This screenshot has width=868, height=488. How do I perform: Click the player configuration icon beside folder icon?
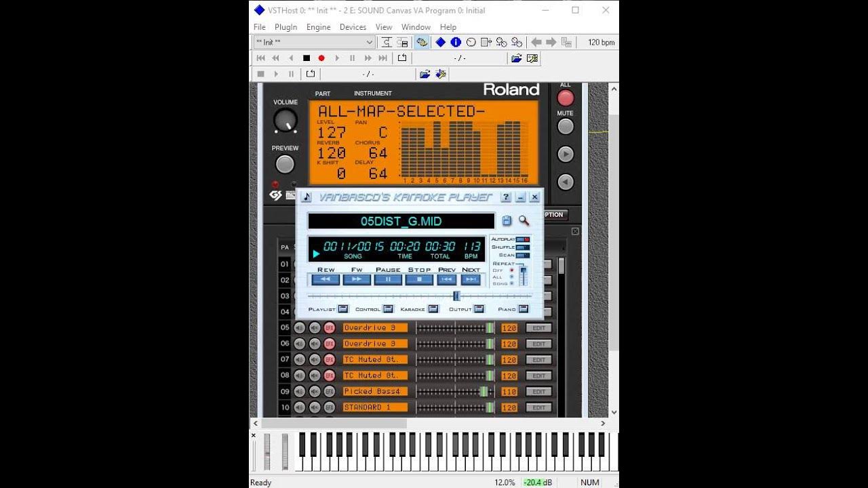point(532,58)
